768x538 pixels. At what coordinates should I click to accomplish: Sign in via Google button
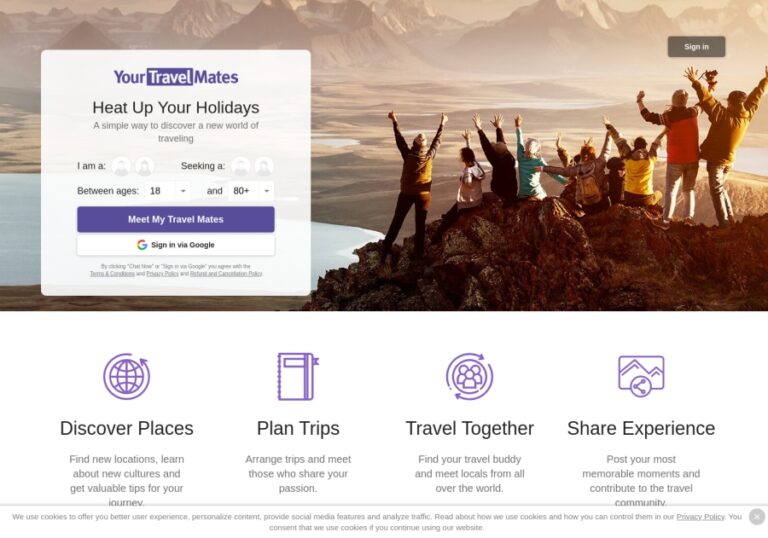pyautogui.click(x=176, y=245)
